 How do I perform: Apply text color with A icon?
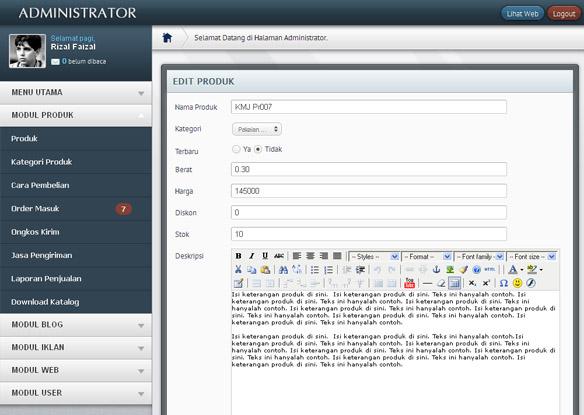pyautogui.click(x=512, y=269)
